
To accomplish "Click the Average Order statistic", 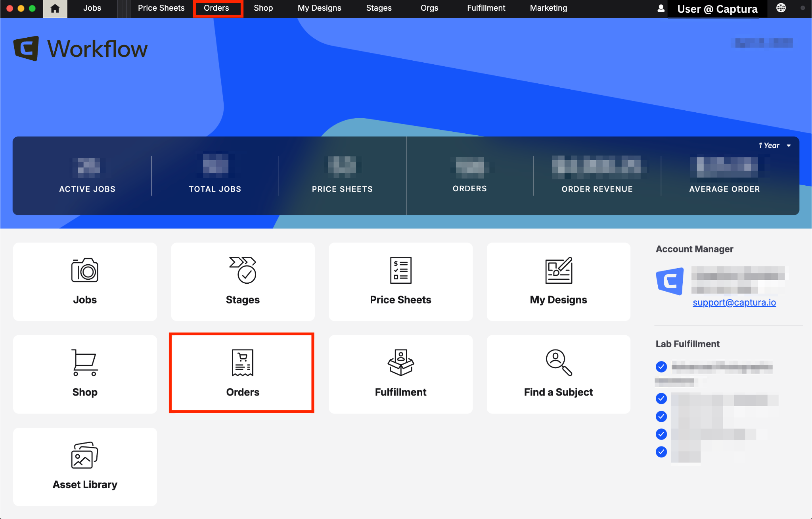I will (724, 175).
